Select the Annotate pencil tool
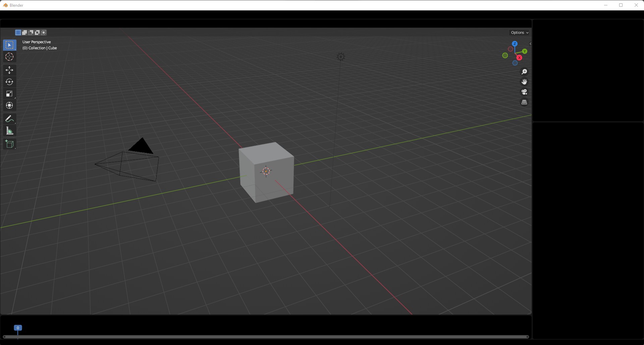Image resolution: width=644 pixels, height=345 pixels. pyautogui.click(x=9, y=119)
